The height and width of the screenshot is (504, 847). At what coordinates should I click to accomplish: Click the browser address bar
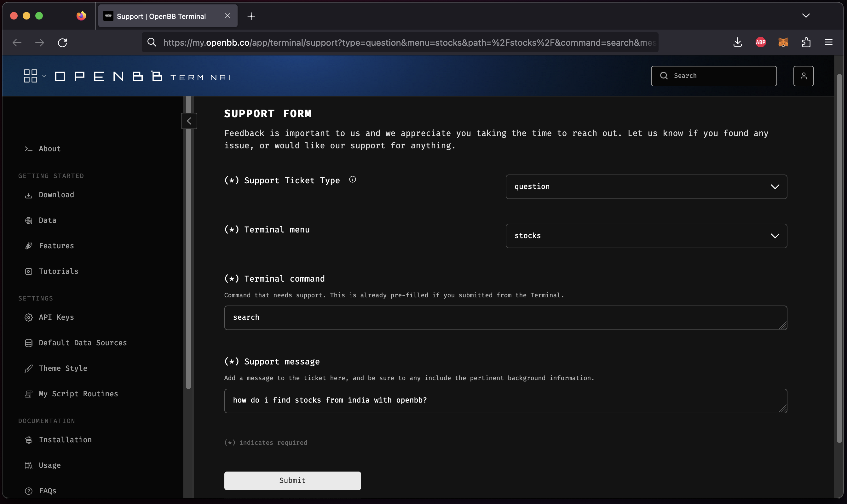click(400, 43)
